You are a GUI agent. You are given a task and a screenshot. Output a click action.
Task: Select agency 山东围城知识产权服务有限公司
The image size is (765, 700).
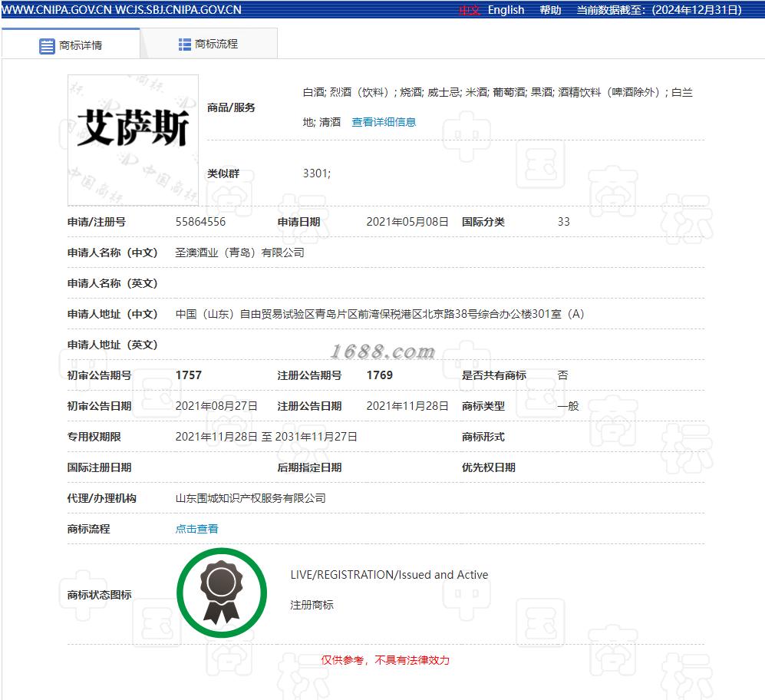pos(250,498)
